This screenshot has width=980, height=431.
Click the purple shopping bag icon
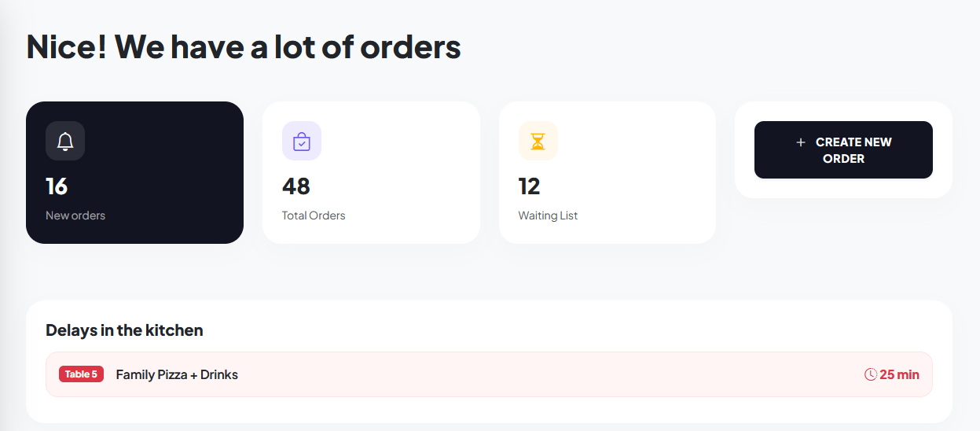click(x=302, y=142)
